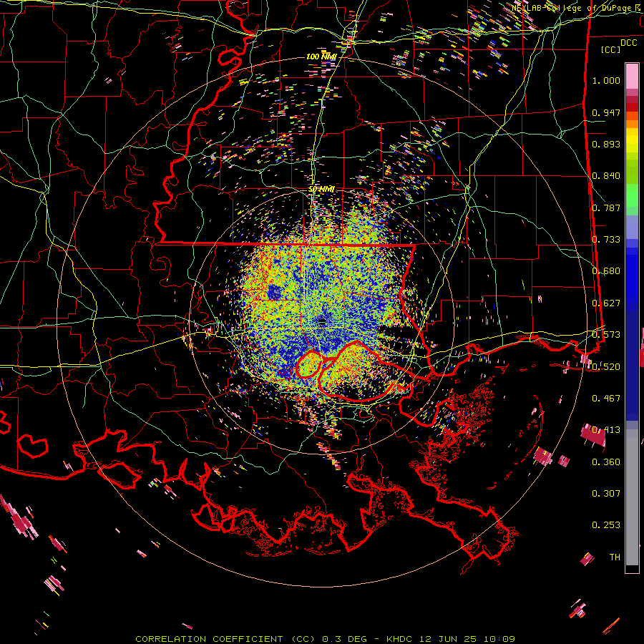Click the 0.520 legend value
644x644 pixels.
pyautogui.click(x=606, y=367)
